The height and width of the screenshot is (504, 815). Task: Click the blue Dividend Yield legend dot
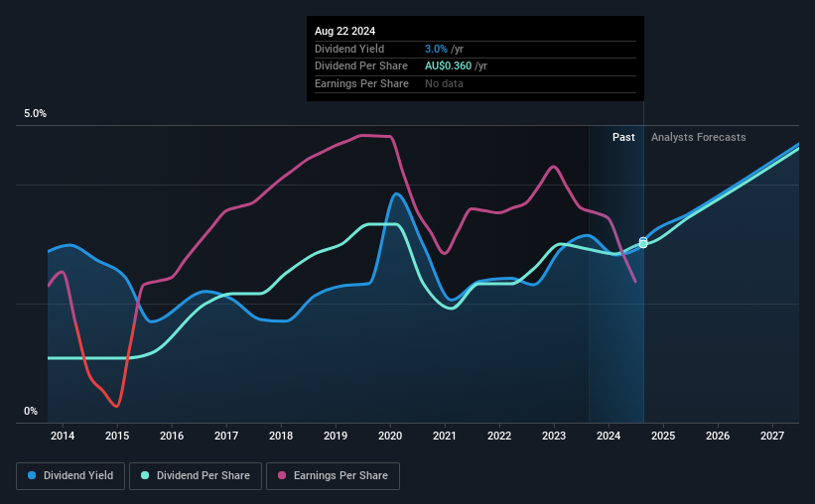[x=32, y=475]
